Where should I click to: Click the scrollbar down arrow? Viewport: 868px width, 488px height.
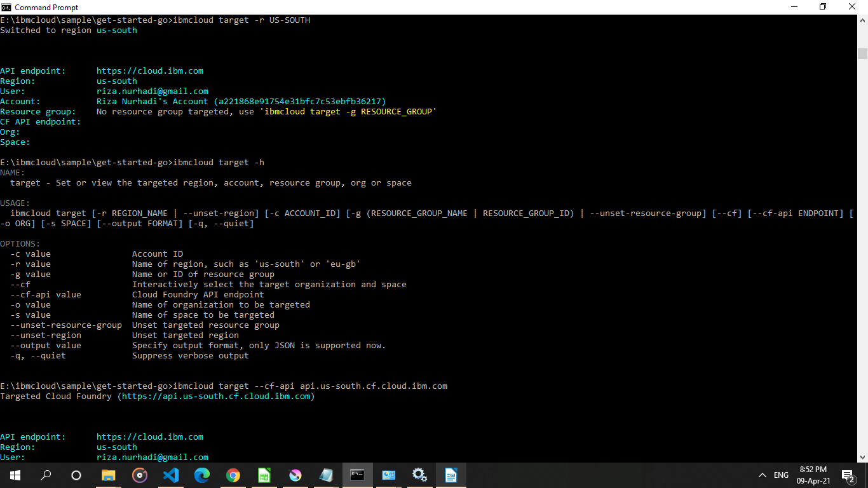click(x=862, y=456)
